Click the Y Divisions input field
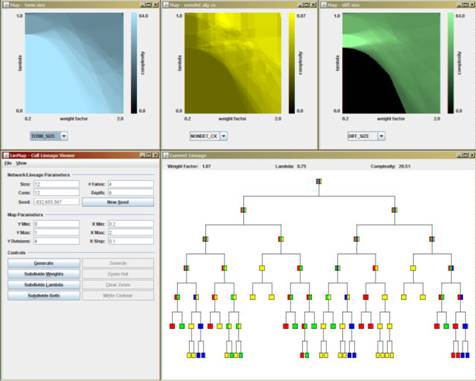The width and height of the screenshot is (476, 381). [56, 241]
